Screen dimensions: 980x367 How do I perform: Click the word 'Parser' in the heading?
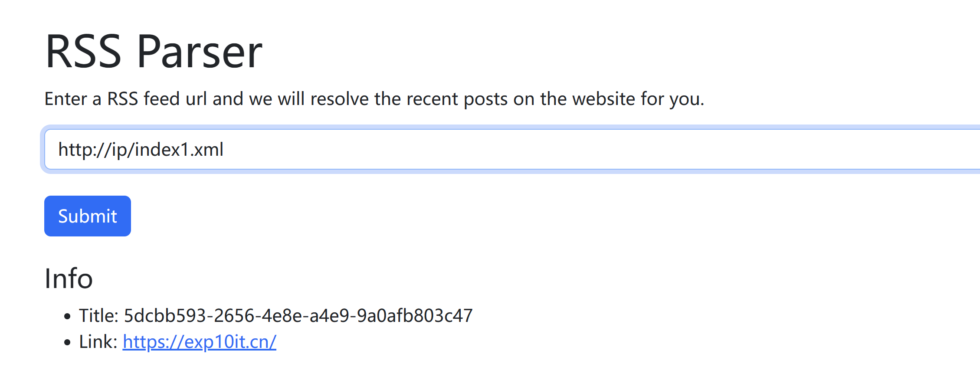[200, 52]
